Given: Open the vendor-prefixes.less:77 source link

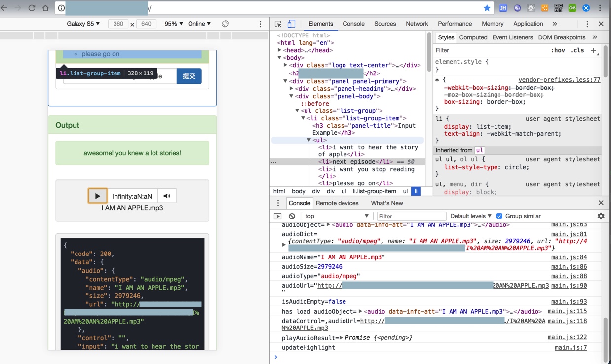Looking at the screenshot, I should pos(559,80).
